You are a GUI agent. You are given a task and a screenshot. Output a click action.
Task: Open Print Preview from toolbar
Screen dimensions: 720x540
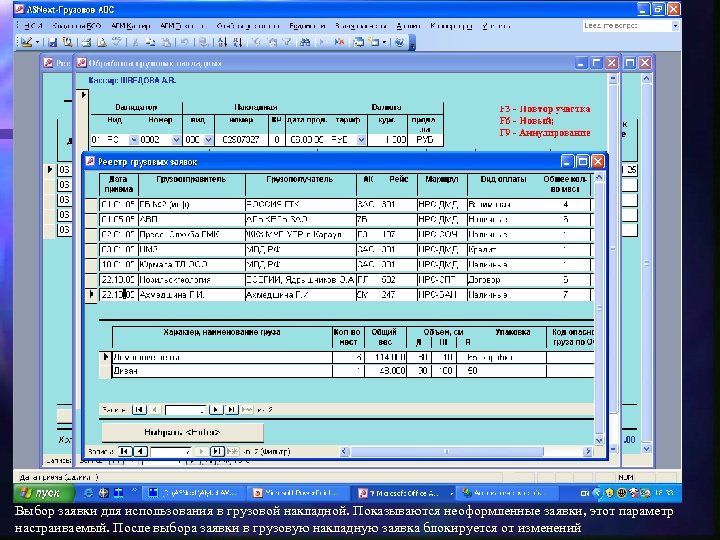tap(102, 42)
